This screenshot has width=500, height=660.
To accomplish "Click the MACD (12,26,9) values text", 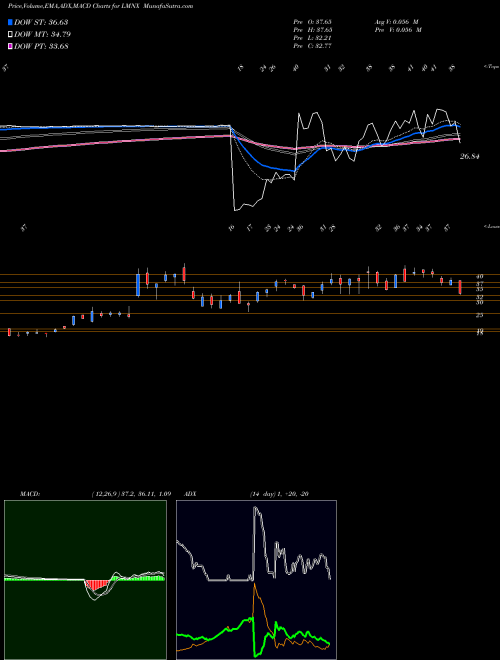I will click(x=131, y=494).
